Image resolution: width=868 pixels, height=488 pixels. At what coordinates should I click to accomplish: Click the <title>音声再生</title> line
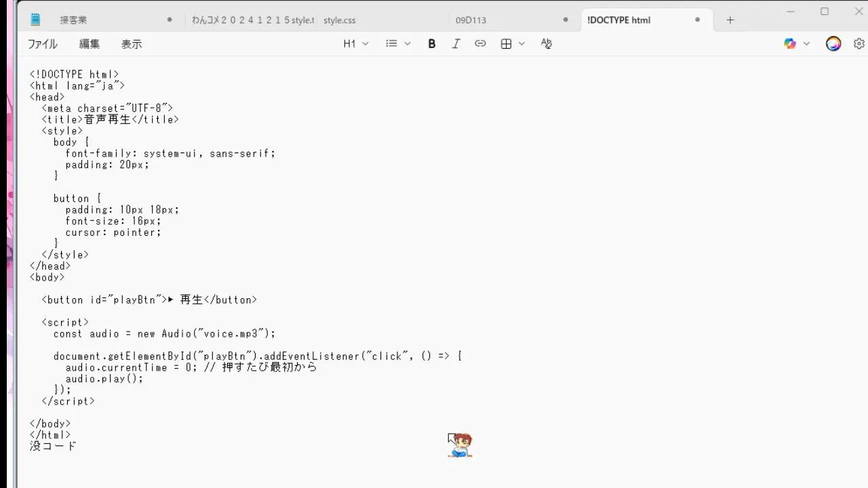click(x=110, y=119)
